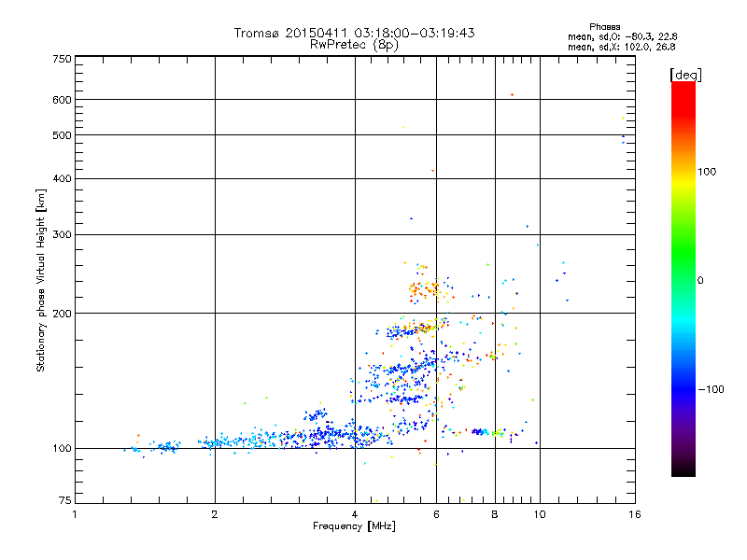Click the x-axis tick label "2"
Viewport: 747px width, 560px height.
(215, 514)
